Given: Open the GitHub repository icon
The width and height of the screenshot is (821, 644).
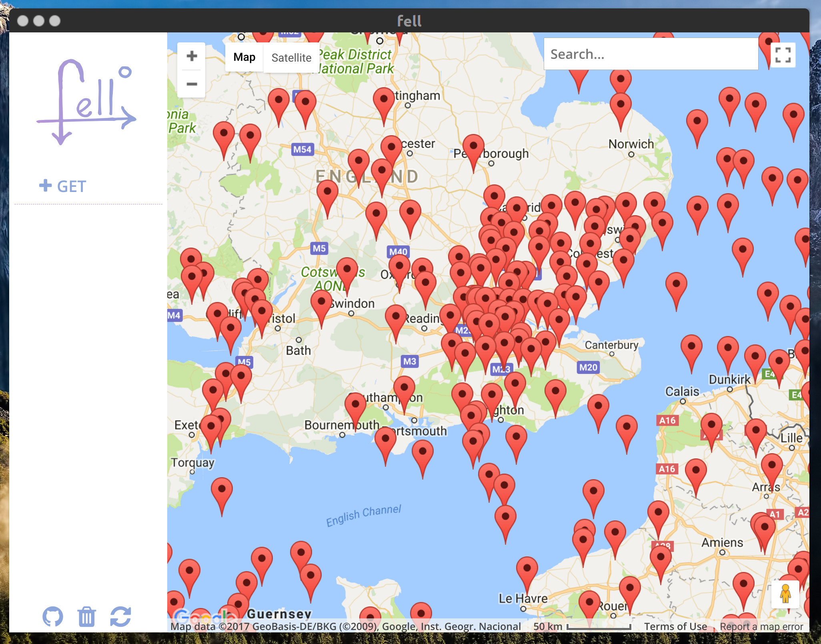Looking at the screenshot, I should (x=53, y=616).
